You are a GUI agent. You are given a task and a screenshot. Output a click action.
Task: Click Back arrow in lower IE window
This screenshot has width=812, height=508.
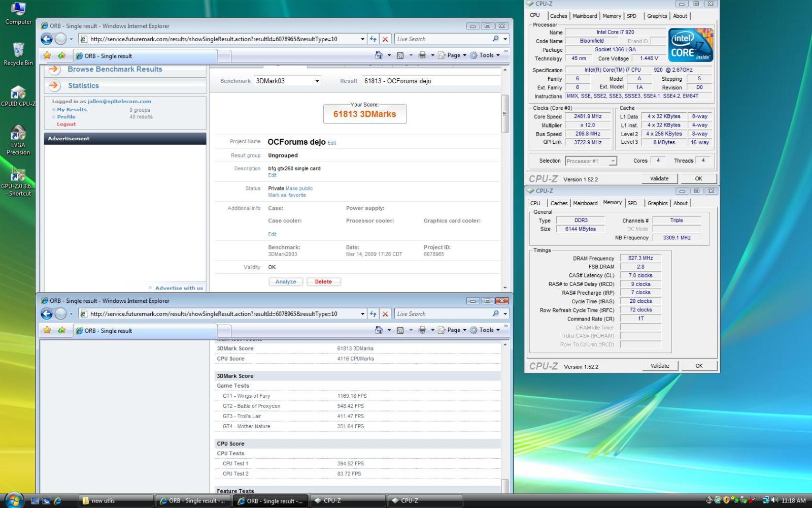[x=47, y=314]
